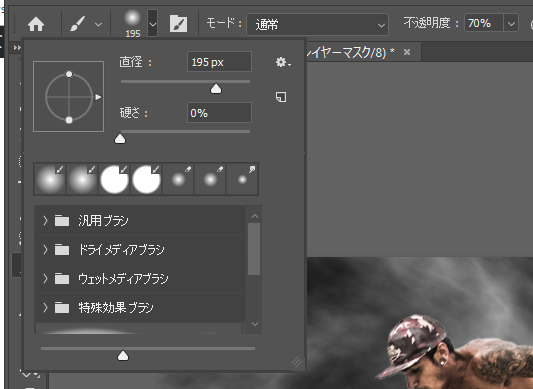Select the 汎用ブラシ folder label

(104, 221)
